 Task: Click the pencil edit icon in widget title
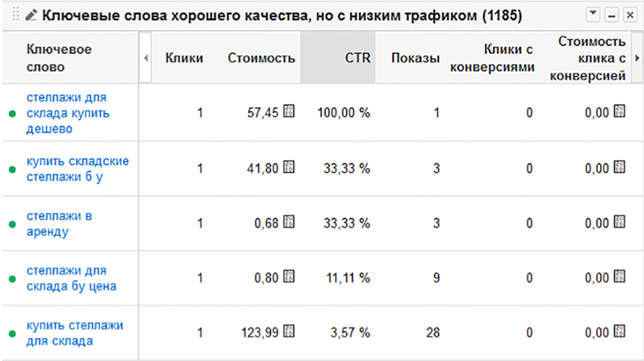[31, 15]
